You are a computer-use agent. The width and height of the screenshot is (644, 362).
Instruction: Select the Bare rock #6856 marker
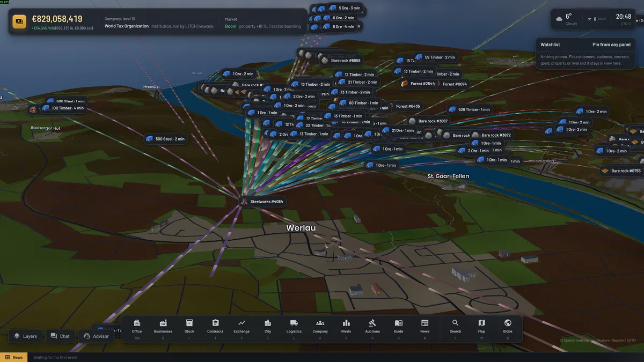coord(341,61)
